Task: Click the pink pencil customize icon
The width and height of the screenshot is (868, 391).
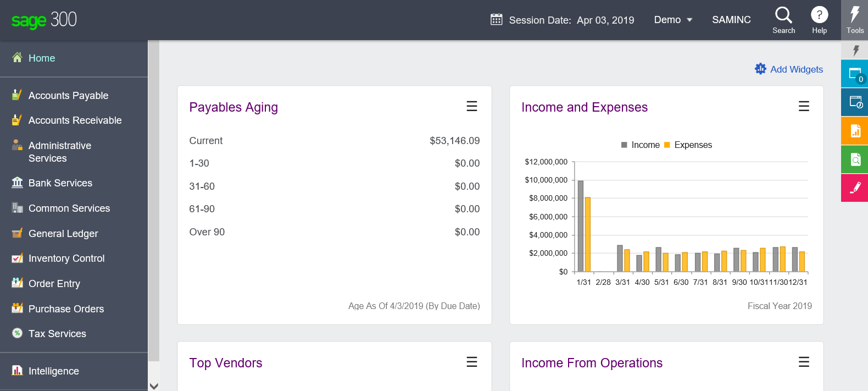Action: tap(855, 188)
